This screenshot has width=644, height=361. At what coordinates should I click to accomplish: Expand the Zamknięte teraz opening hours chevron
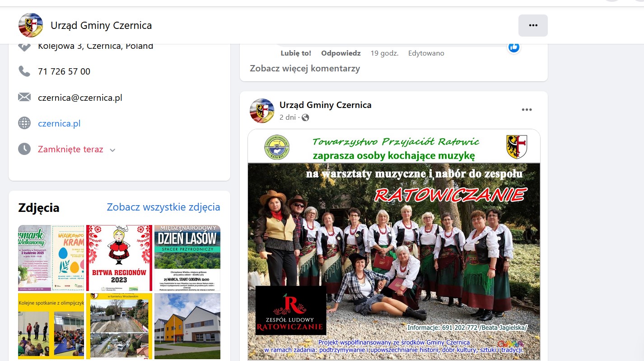tap(112, 150)
